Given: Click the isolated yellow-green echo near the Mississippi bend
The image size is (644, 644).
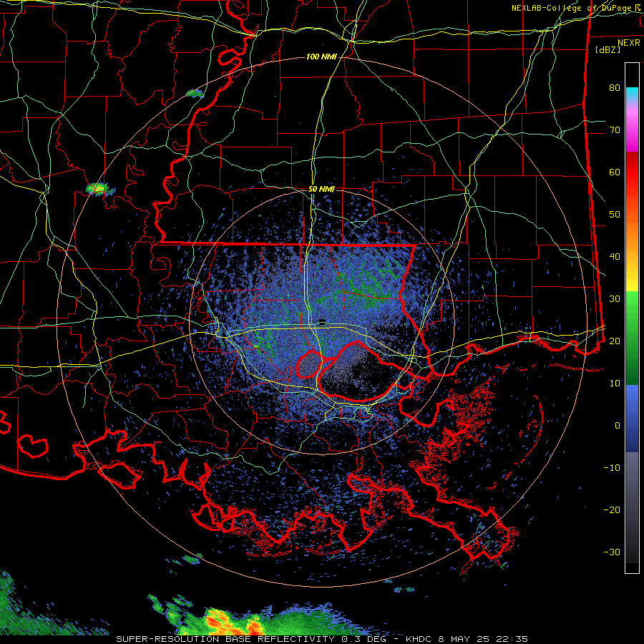Looking at the screenshot, I should pos(98,189).
